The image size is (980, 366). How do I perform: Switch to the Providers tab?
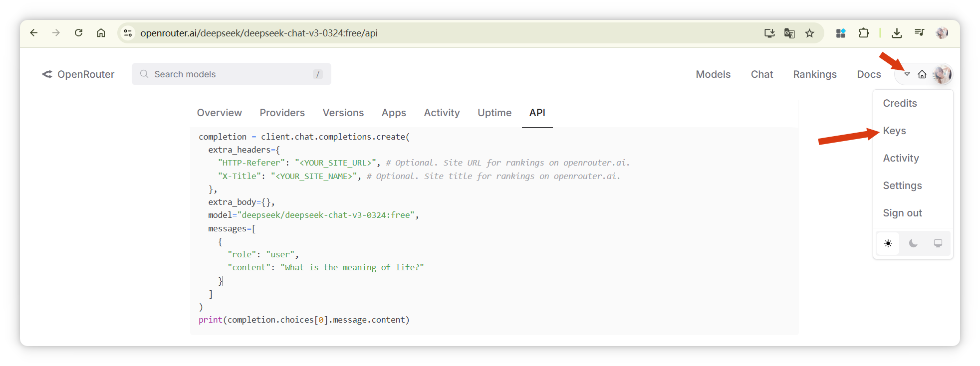tap(282, 113)
